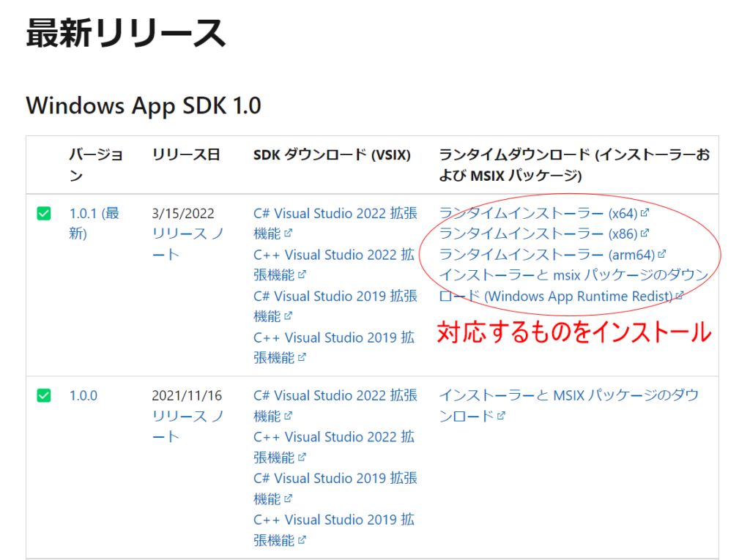The height and width of the screenshot is (560, 750).
Task: Click the ランタイムインストーラー (x64) link
Action: 544,213
